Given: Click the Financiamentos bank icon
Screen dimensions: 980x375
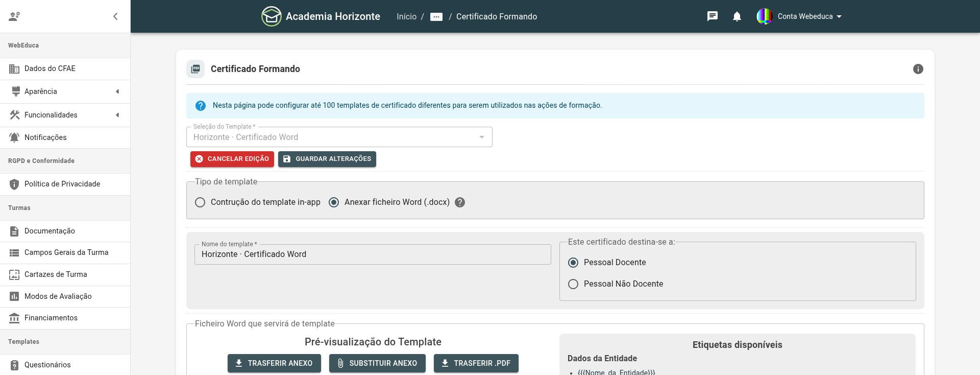Looking at the screenshot, I should tap(14, 318).
